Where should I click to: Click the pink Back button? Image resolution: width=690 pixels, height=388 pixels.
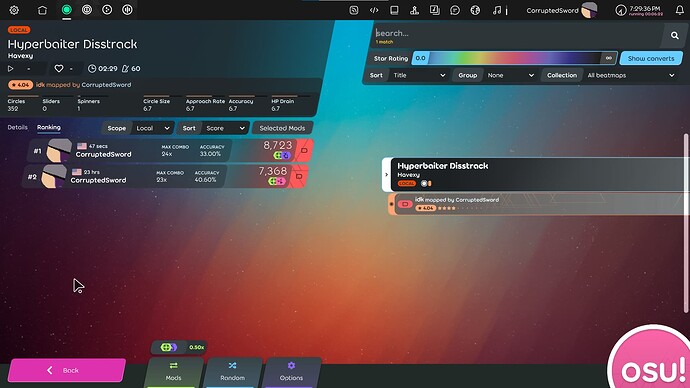(66, 370)
